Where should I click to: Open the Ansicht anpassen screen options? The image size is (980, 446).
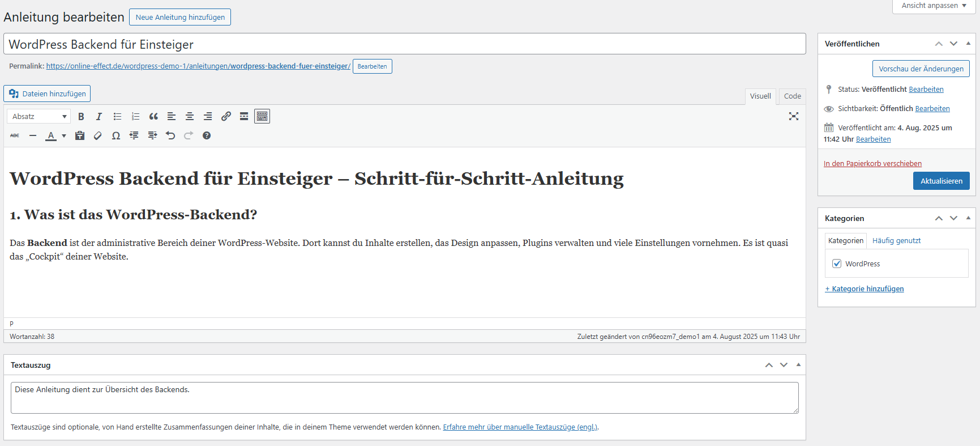934,6
